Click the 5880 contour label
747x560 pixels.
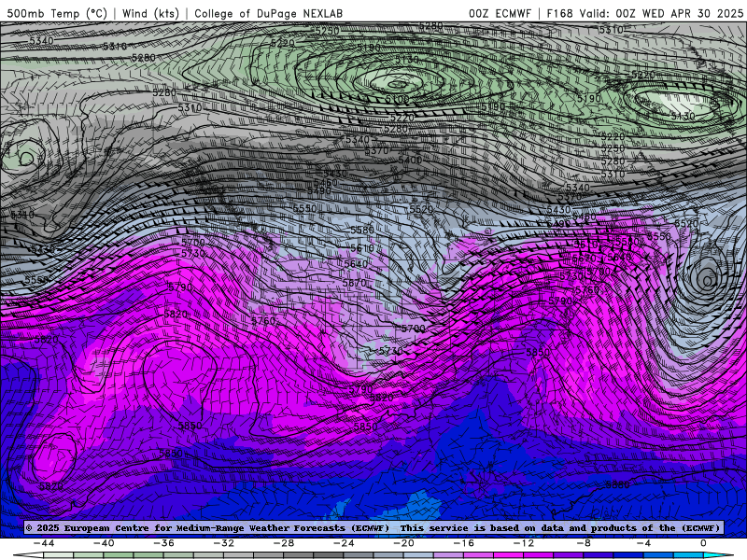(x=617, y=484)
